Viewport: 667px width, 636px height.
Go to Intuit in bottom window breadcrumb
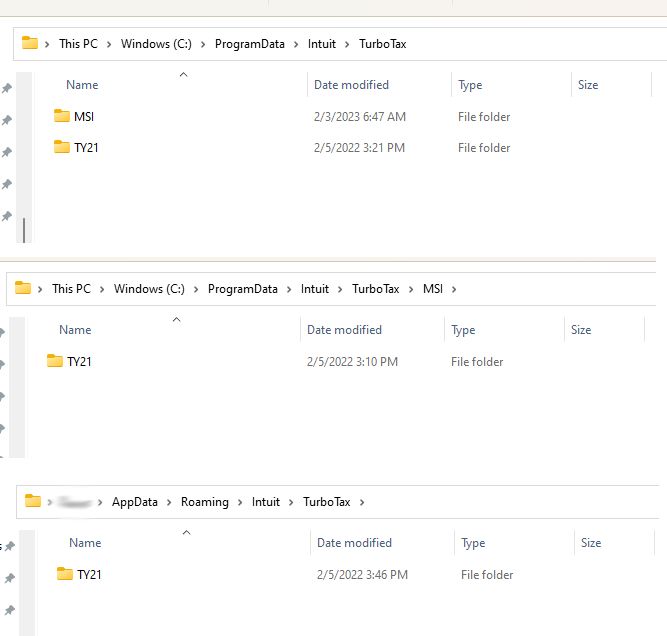pos(266,502)
